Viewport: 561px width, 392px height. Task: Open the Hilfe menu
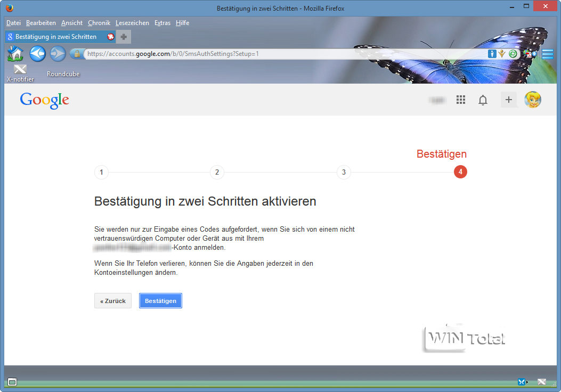click(x=182, y=23)
